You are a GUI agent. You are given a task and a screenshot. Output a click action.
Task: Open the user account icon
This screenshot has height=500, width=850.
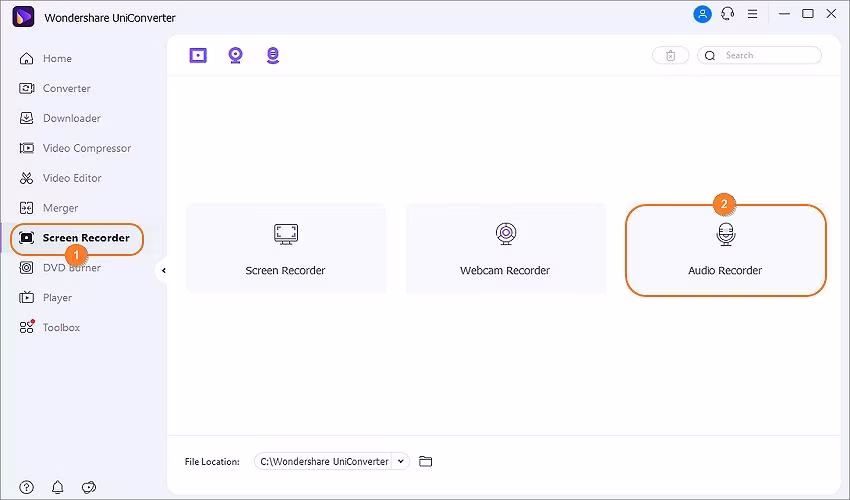click(x=702, y=14)
